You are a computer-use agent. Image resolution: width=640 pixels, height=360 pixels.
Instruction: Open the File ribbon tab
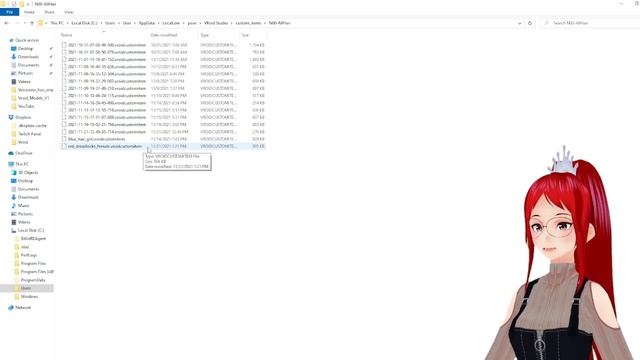tap(9, 12)
